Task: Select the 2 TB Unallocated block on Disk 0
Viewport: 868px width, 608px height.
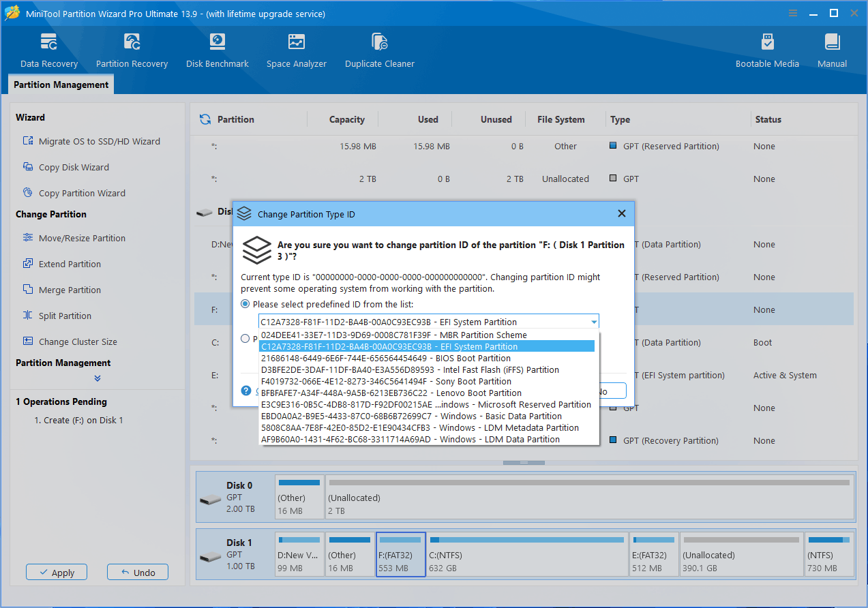Action: pos(590,498)
